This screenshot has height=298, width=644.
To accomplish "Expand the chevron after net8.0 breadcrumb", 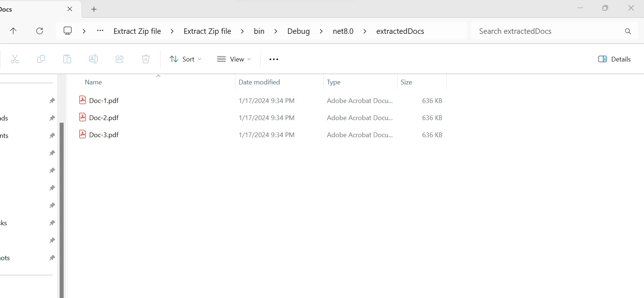I will click(x=365, y=31).
